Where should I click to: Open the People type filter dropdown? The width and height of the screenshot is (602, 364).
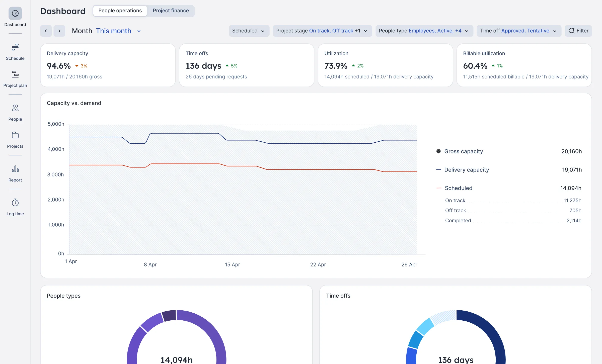point(424,31)
